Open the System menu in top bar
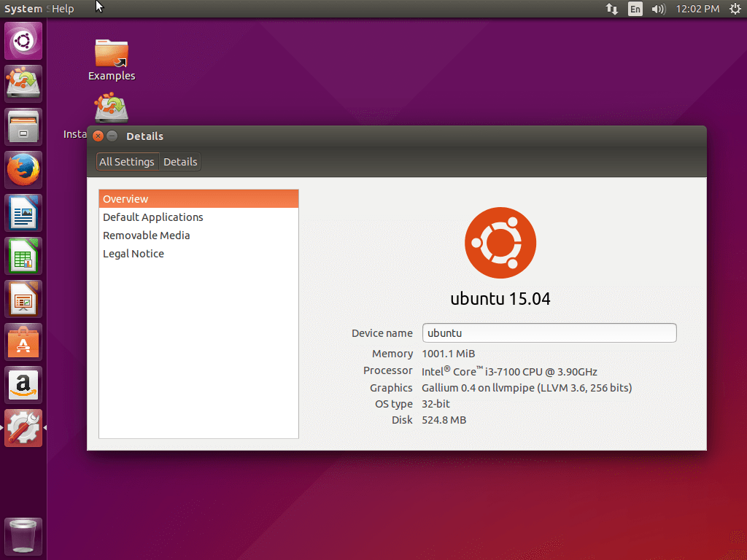 [23, 9]
